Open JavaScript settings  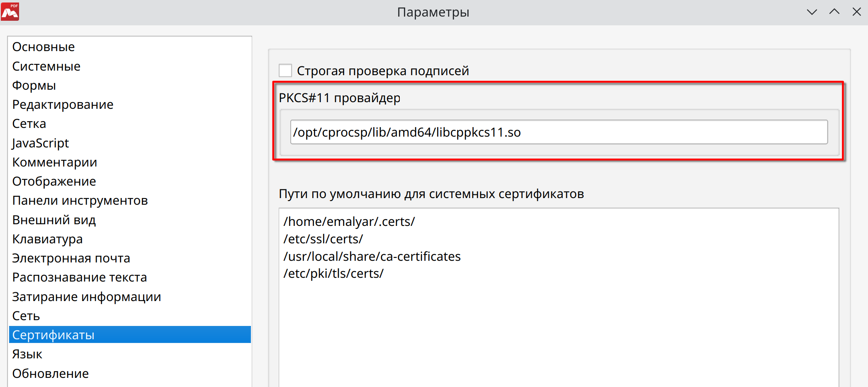[130, 143]
